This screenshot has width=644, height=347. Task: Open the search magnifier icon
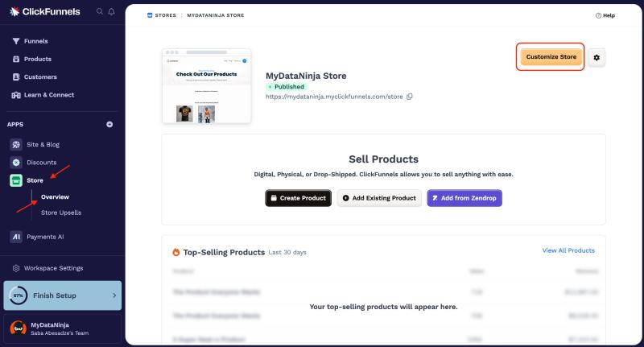(99, 11)
